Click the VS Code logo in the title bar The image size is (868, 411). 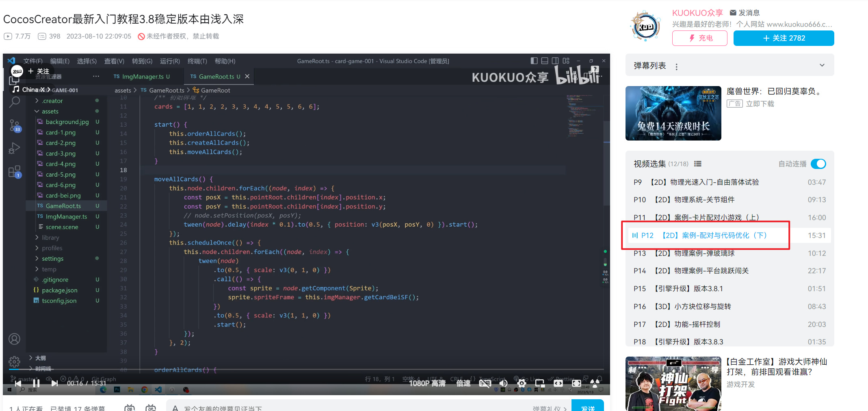point(11,61)
